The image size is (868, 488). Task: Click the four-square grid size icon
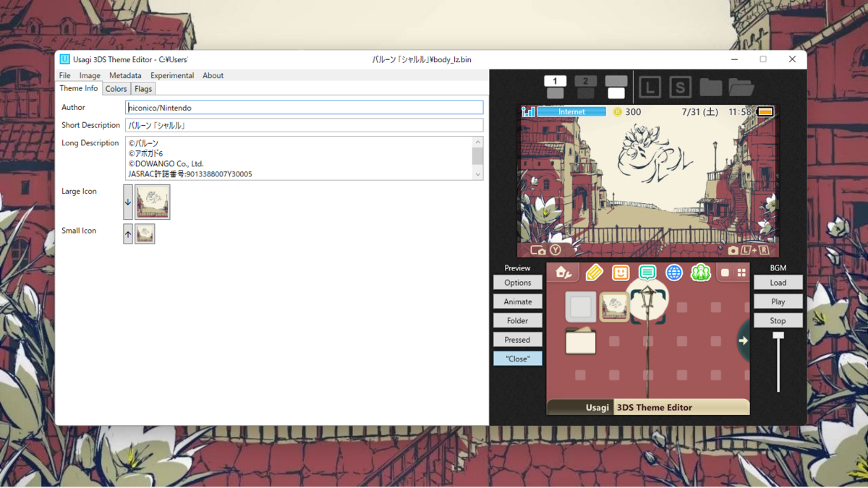(741, 273)
